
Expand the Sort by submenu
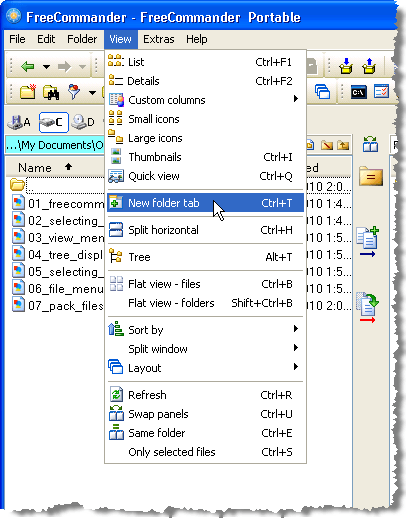[205, 330]
